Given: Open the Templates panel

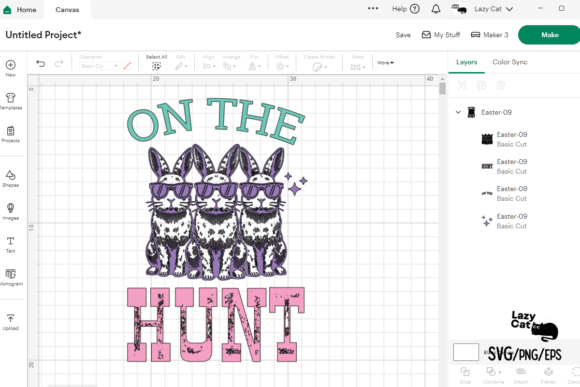Looking at the screenshot, I should 11,101.
